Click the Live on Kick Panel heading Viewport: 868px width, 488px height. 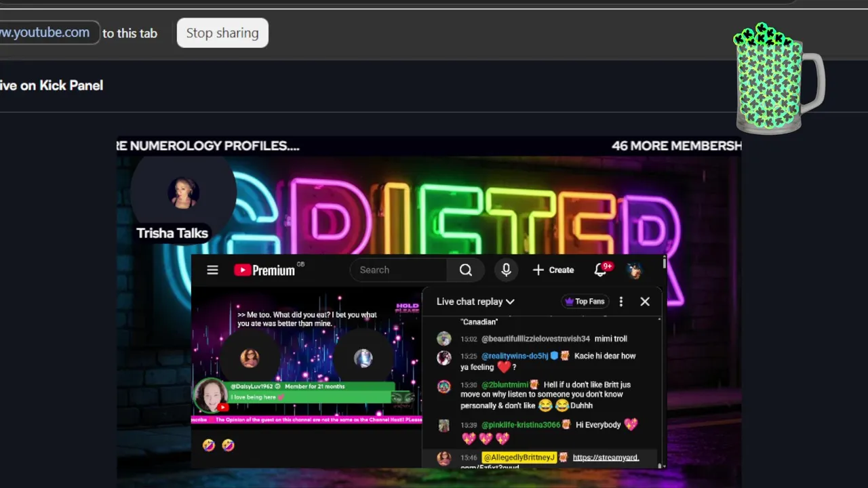[52, 85]
